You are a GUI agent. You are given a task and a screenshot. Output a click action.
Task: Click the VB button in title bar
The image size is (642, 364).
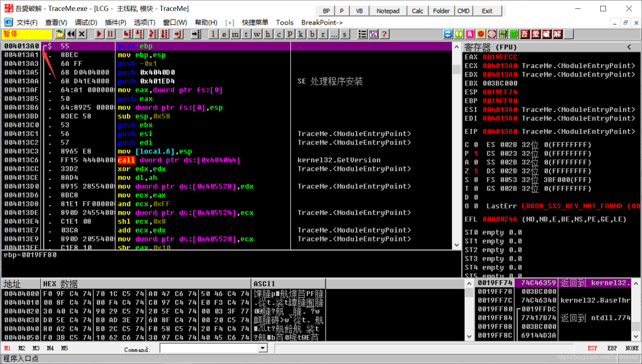pos(360,11)
